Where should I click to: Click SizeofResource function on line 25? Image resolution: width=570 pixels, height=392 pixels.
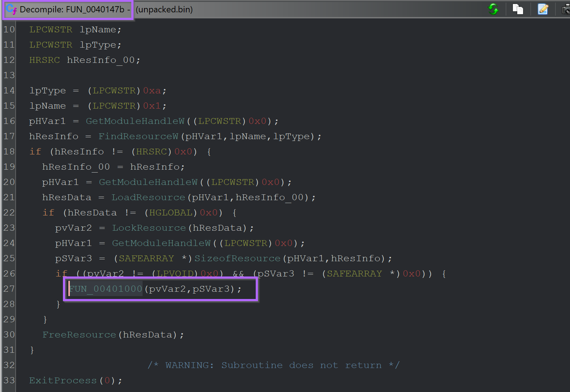(x=238, y=258)
